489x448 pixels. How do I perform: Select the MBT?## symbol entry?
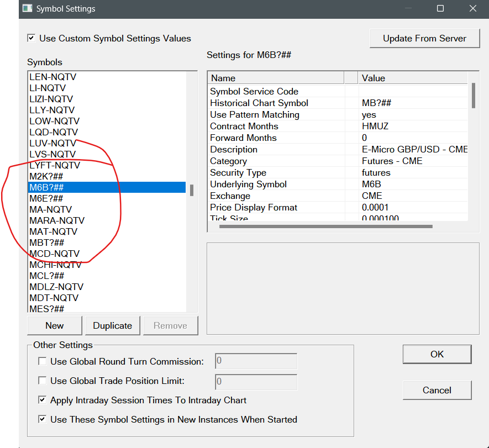pos(47,243)
